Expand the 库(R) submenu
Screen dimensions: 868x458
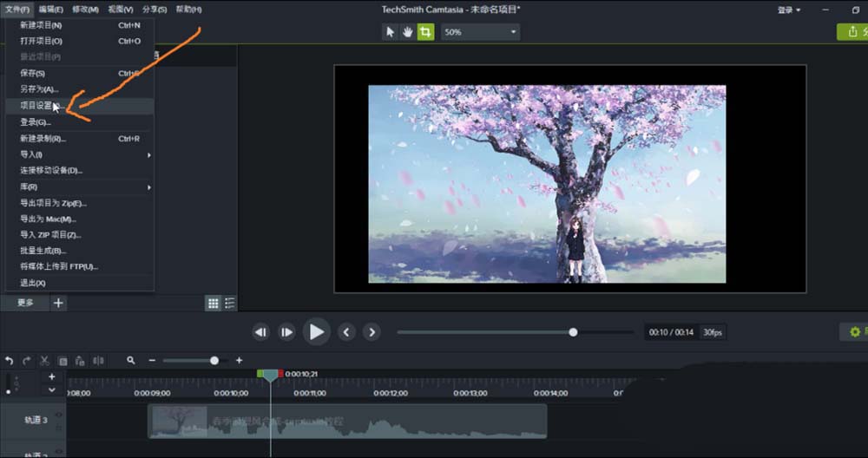[80, 187]
